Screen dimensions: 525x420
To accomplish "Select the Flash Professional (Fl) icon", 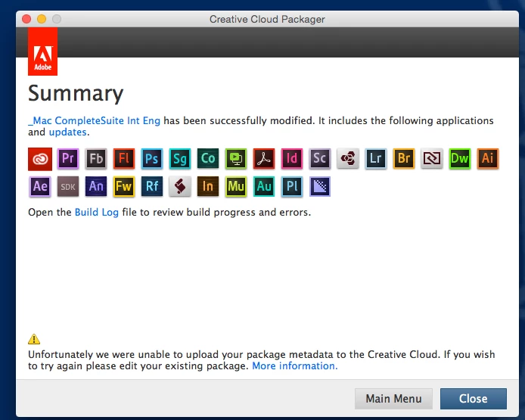I will coord(124,158).
